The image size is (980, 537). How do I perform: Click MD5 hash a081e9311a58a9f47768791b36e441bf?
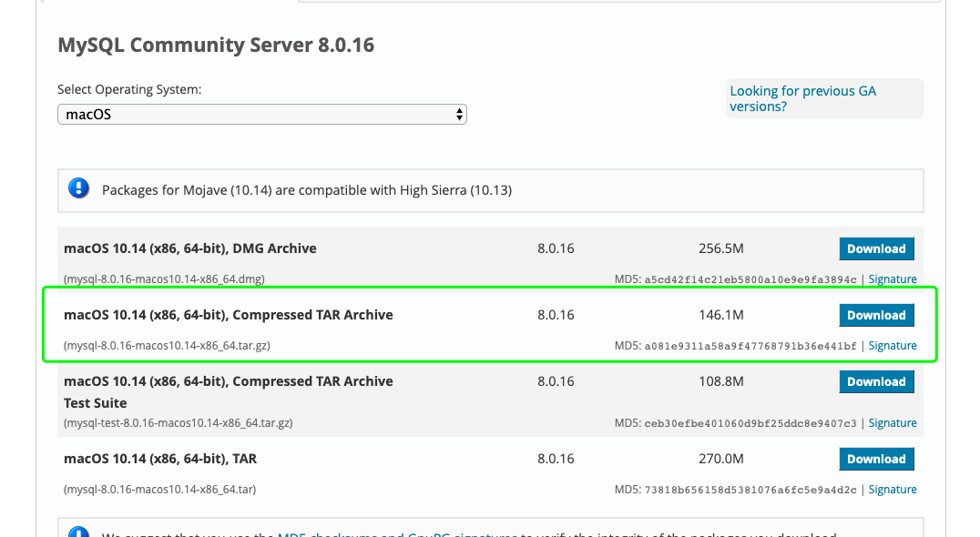click(750, 346)
